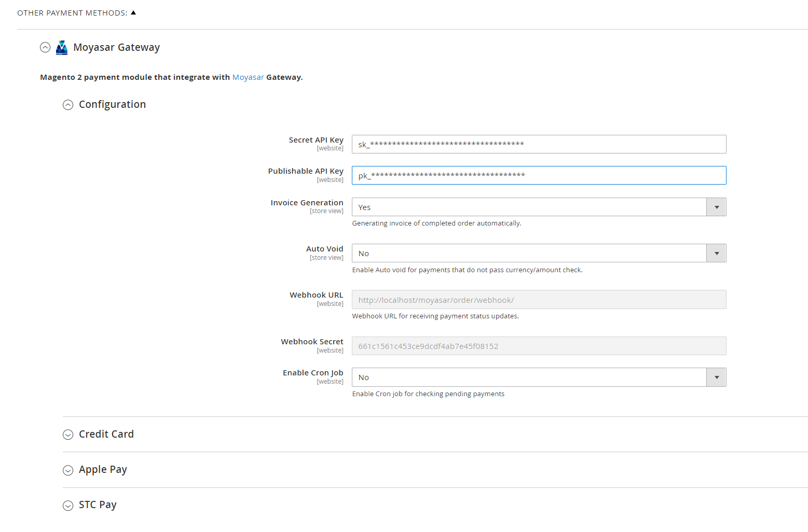This screenshot has width=808, height=532.
Task: Click the Webhook Secret label
Action: pos(312,342)
